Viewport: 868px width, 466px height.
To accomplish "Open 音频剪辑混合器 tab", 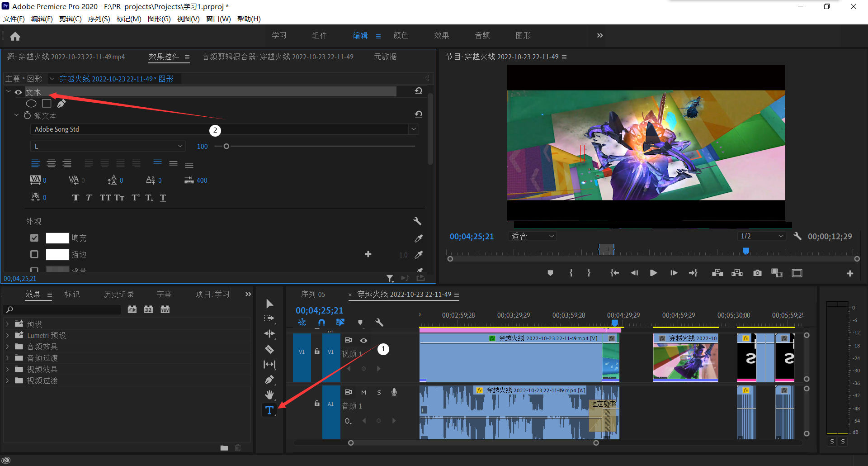I will pos(278,57).
